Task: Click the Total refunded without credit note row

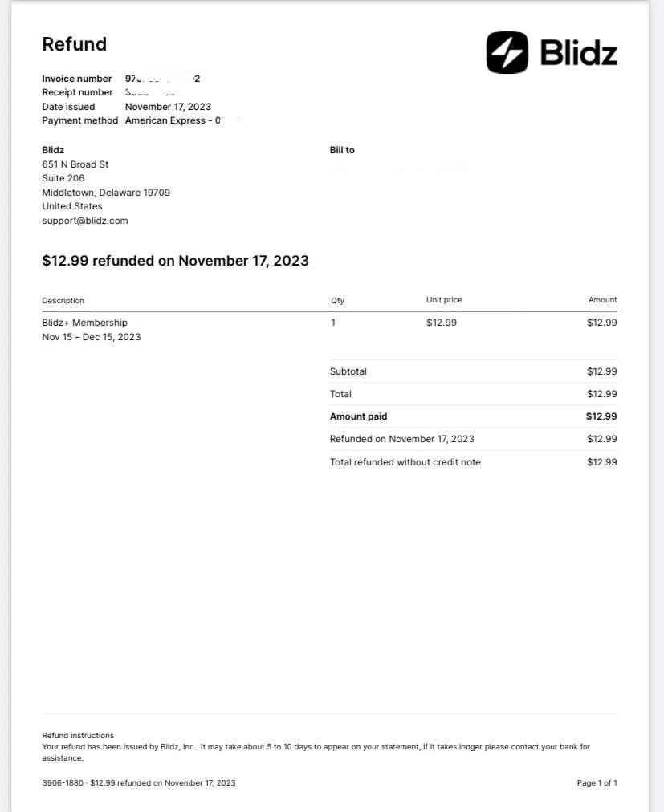Action: point(473,462)
